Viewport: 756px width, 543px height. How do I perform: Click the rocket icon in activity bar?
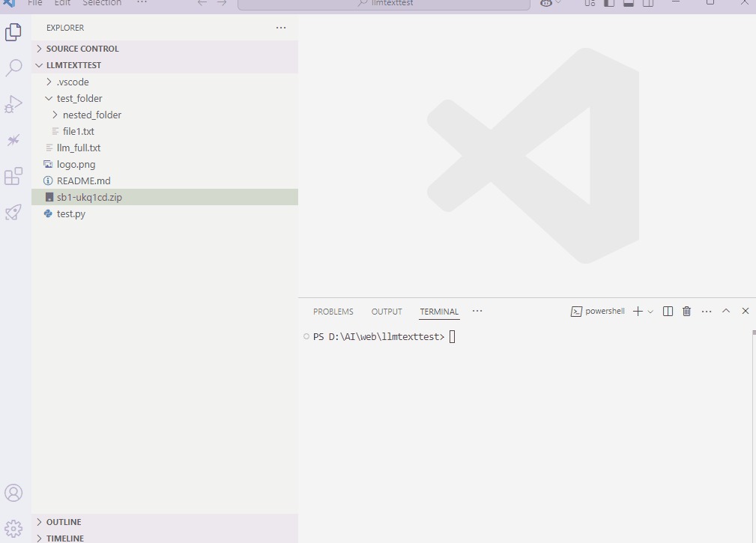(13, 212)
